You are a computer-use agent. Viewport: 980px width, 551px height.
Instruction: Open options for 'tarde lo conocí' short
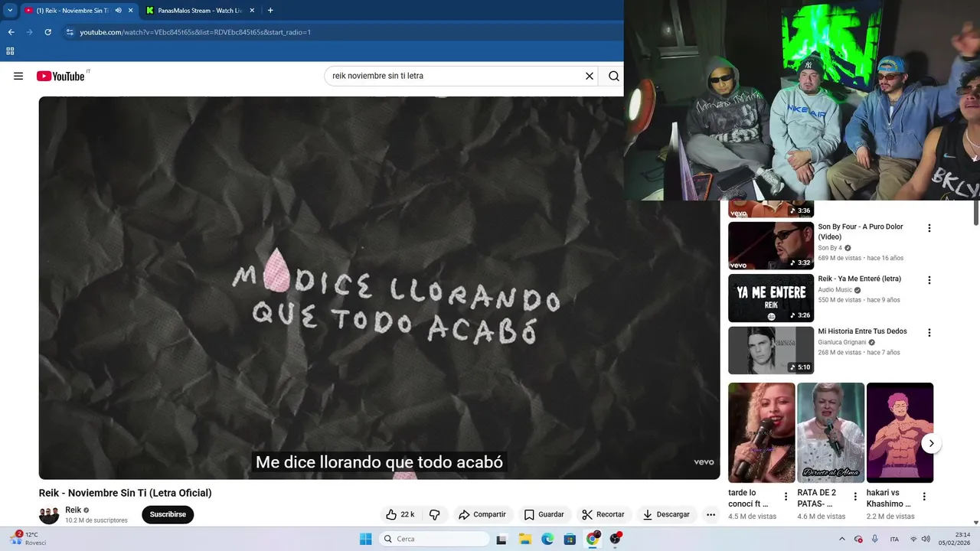coord(786,497)
